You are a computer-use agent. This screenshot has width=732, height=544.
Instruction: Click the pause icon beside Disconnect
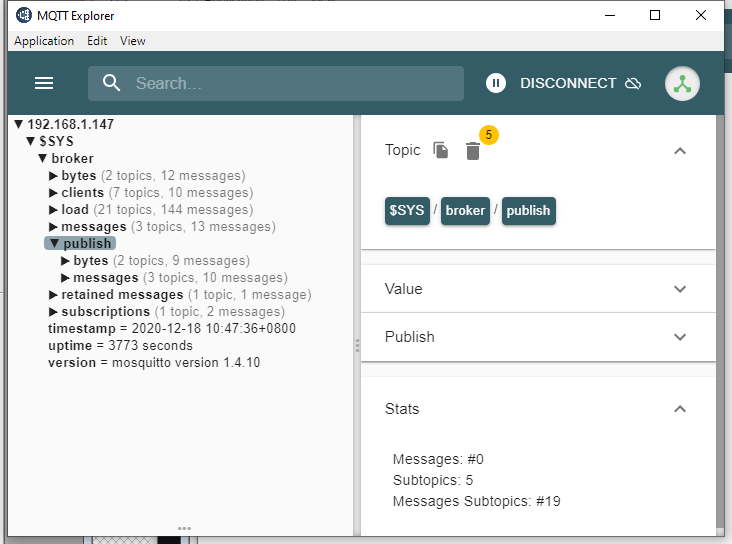tap(496, 83)
